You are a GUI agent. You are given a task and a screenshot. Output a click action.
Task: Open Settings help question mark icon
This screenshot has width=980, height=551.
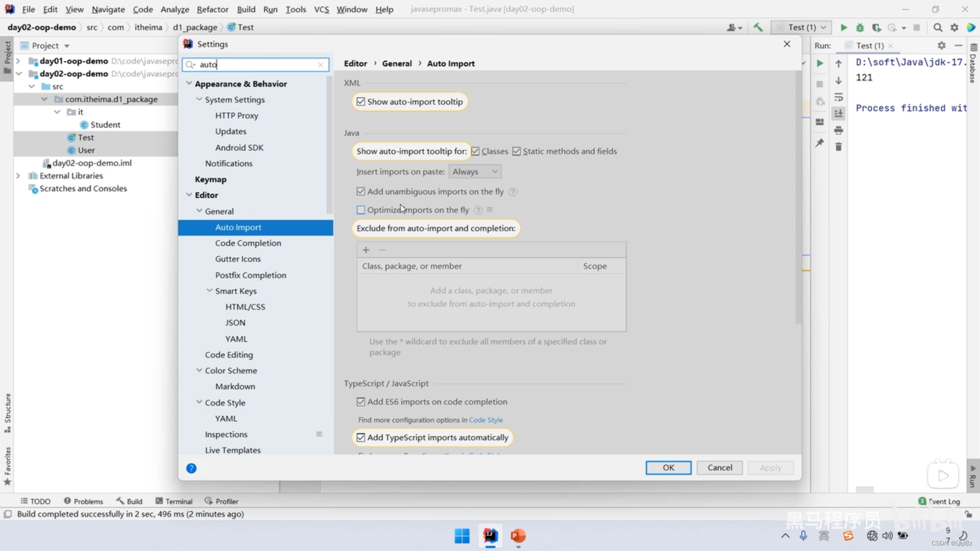[191, 468]
